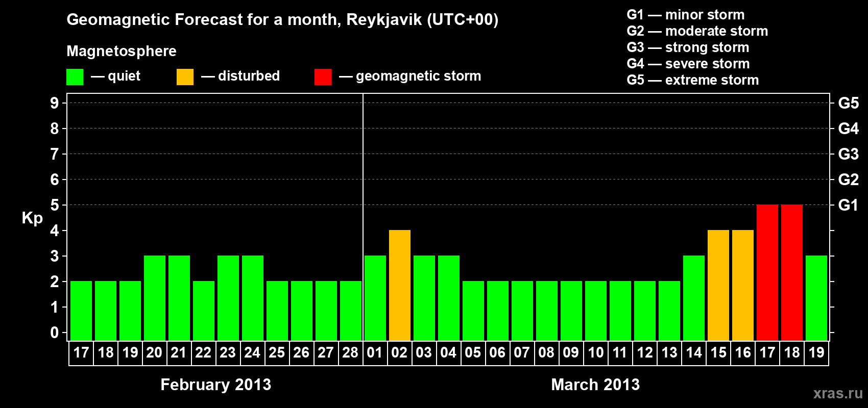Click the date label 28 in February
This screenshot has height=408, width=868.
coord(350,353)
